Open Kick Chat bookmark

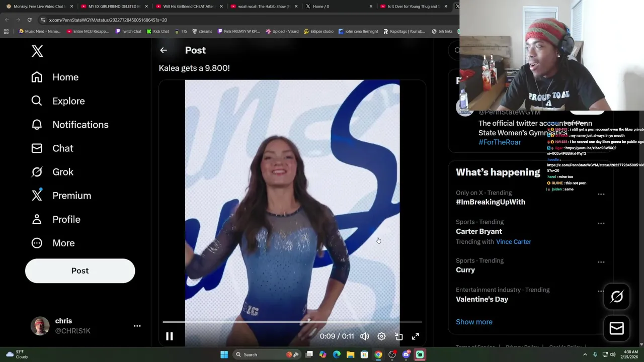coord(157,31)
